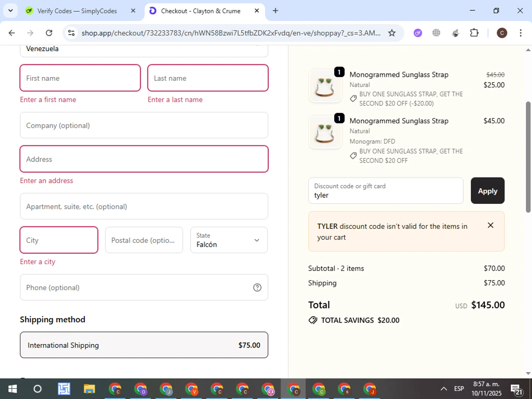Click the phone help question mark icon

257,288
